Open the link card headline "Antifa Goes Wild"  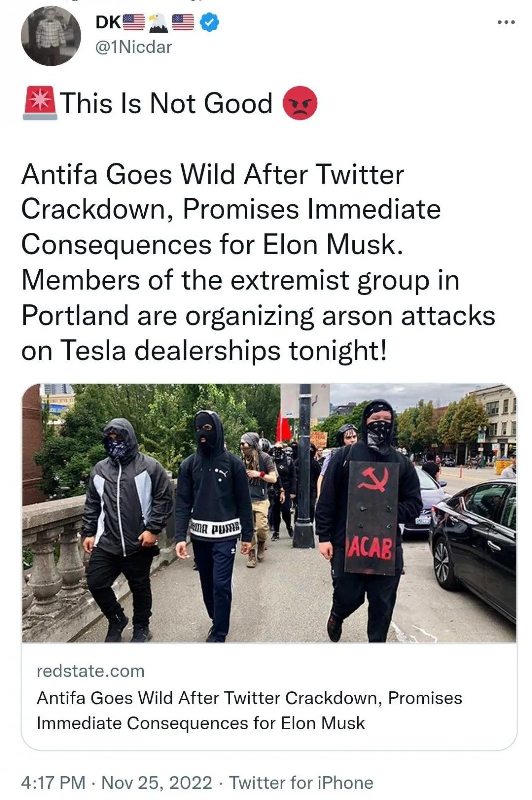click(x=249, y=710)
